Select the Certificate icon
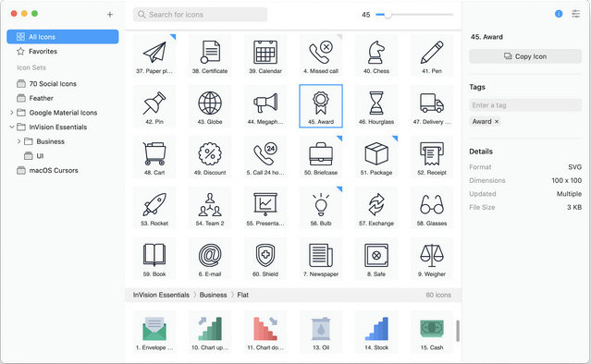This screenshot has height=364, width=591. [x=210, y=55]
